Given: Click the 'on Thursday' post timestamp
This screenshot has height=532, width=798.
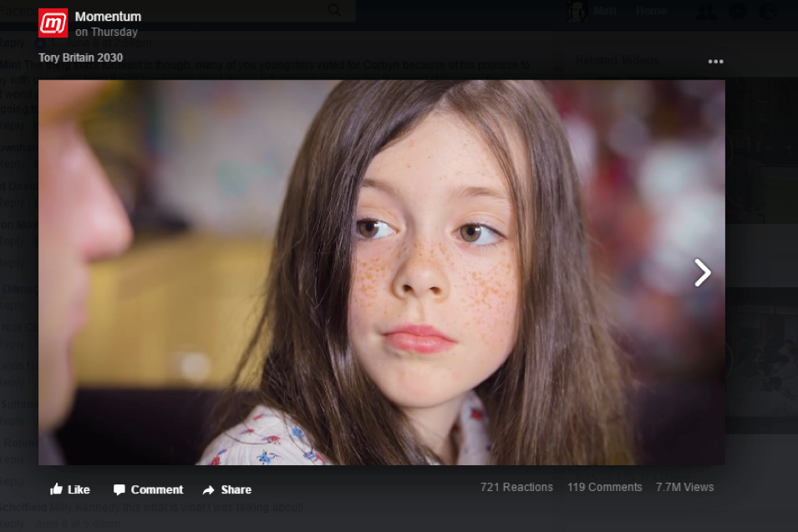Looking at the screenshot, I should tap(106, 33).
